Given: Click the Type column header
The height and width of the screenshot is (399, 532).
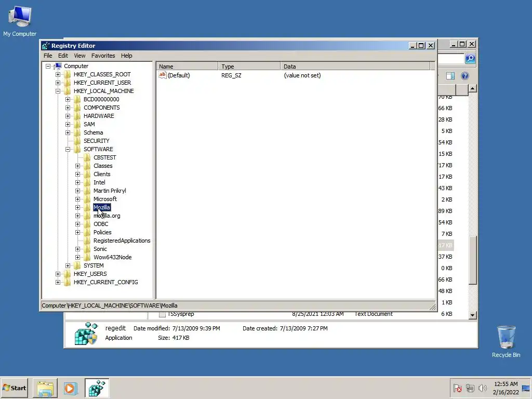Looking at the screenshot, I should pos(250,66).
